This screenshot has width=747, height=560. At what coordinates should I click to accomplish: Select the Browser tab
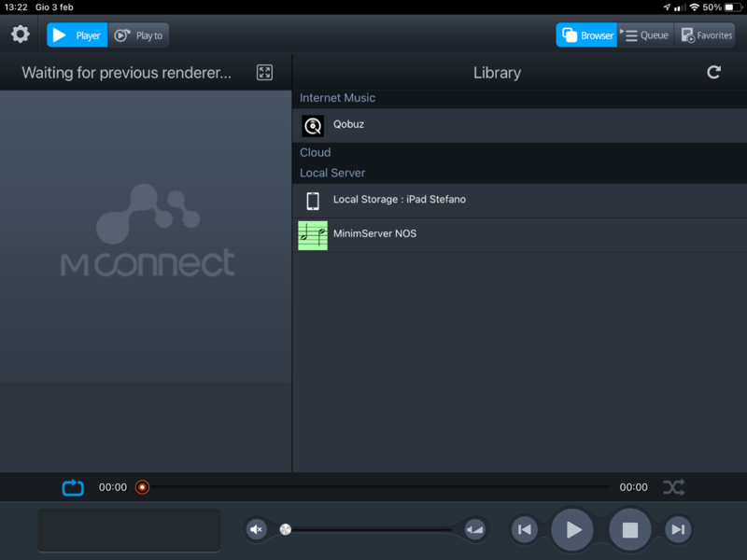pyautogui.click(x=586, y=35)
